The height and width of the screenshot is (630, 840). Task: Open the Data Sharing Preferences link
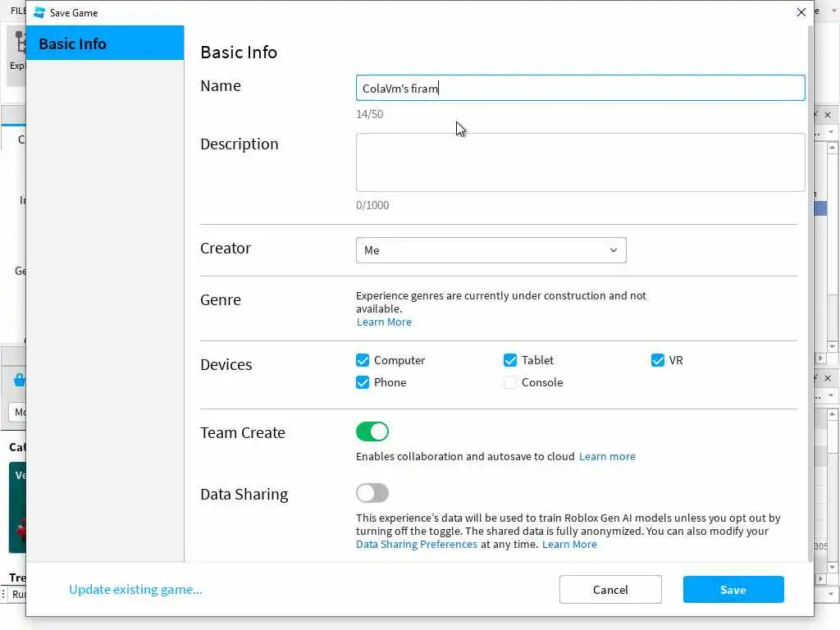[417, 544]
